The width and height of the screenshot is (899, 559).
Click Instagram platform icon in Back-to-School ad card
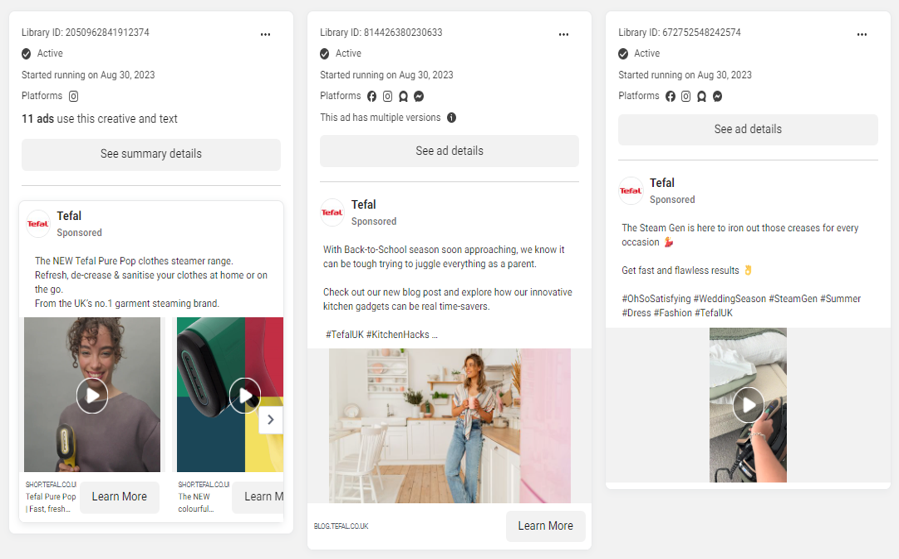[x=388, y=96]
